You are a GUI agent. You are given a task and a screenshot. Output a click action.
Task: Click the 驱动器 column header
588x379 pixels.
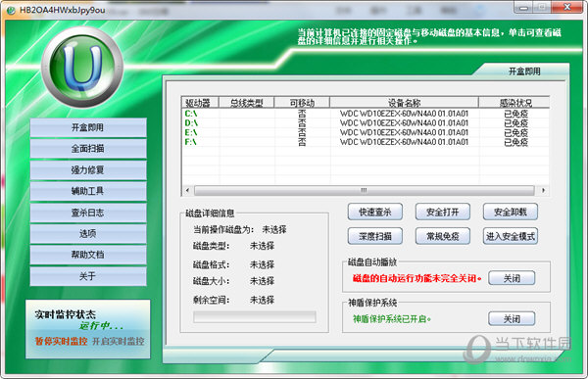pyautogui.click(x=200, y=103)
